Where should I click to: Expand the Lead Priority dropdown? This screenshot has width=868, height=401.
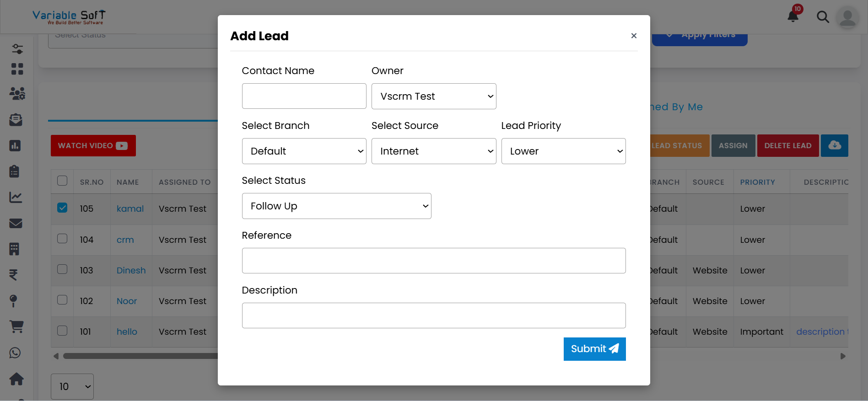tap(563, 151)
